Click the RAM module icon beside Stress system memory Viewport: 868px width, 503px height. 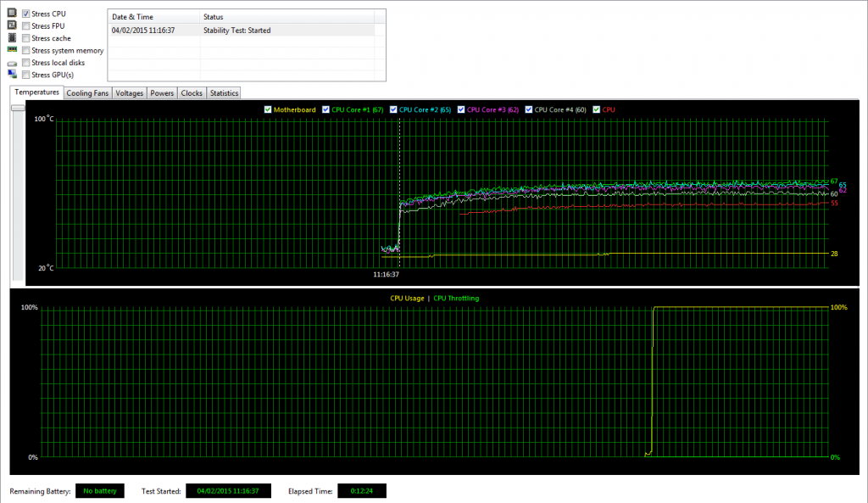click(12, 50)
